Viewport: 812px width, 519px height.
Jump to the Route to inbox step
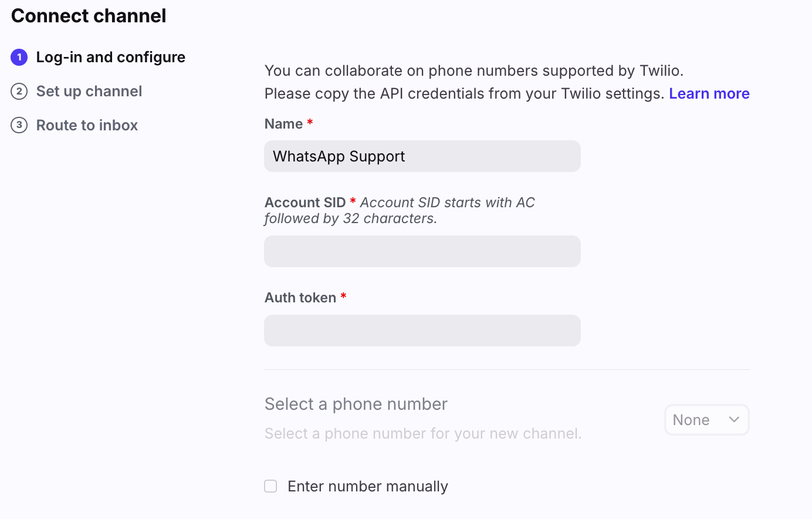click(87, 125)
